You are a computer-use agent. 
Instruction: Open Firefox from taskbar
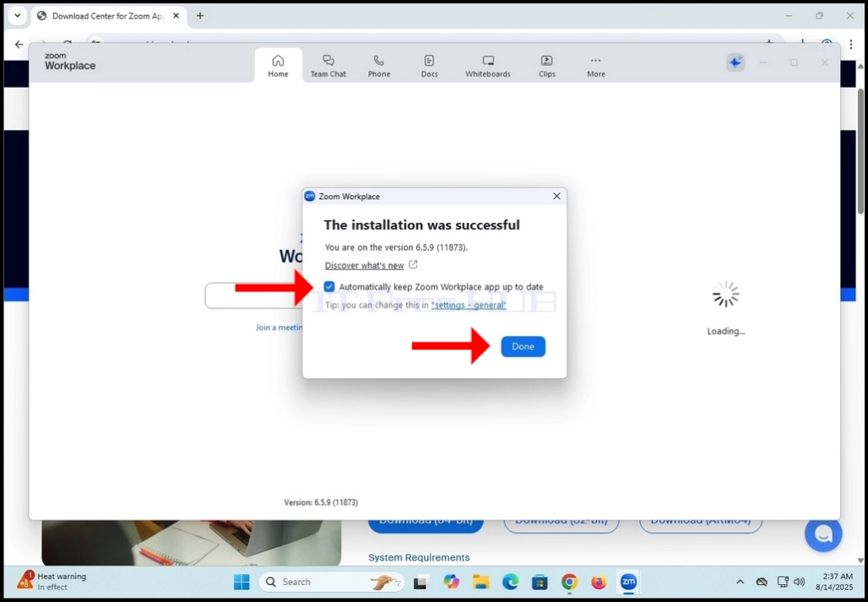click(599, 582)
